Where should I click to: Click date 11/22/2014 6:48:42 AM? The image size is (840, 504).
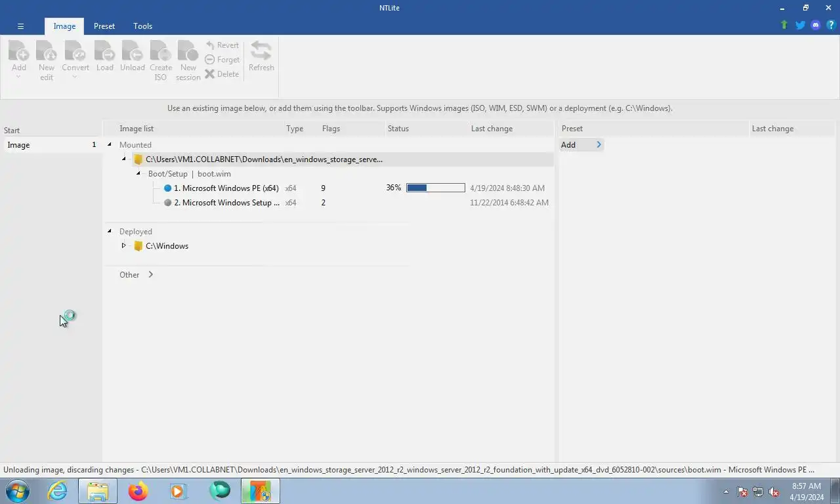coord(509,203)
